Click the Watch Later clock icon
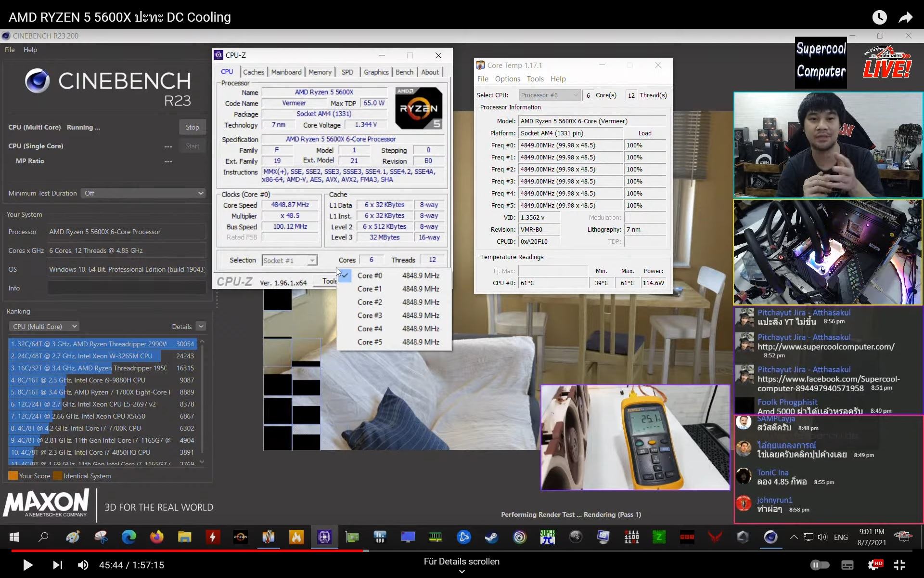 pyautogui.click(x=879, y=18)
